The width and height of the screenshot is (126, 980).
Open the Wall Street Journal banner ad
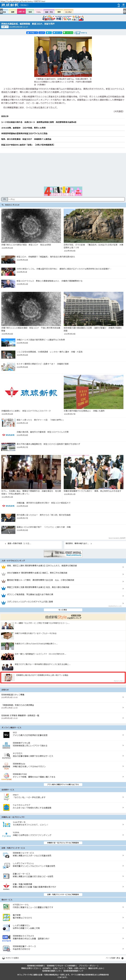pos(63,553)
